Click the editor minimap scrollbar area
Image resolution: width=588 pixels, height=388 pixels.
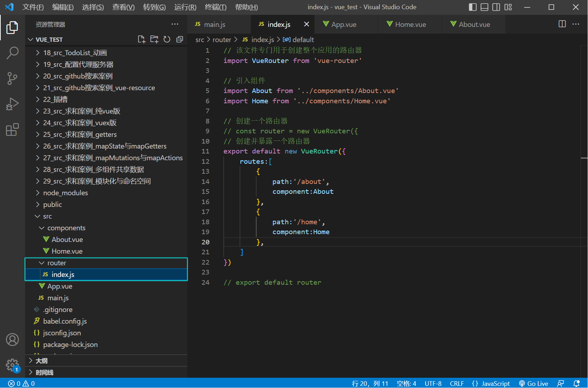[584, 212]
